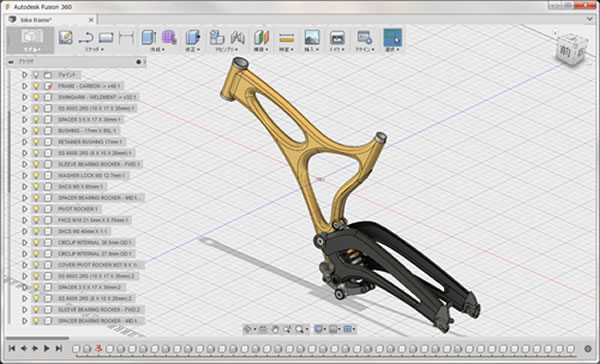Toggle visibility of SWINGARM - WELDMENT component
600x364 pixels.
(x=36, y=97)
